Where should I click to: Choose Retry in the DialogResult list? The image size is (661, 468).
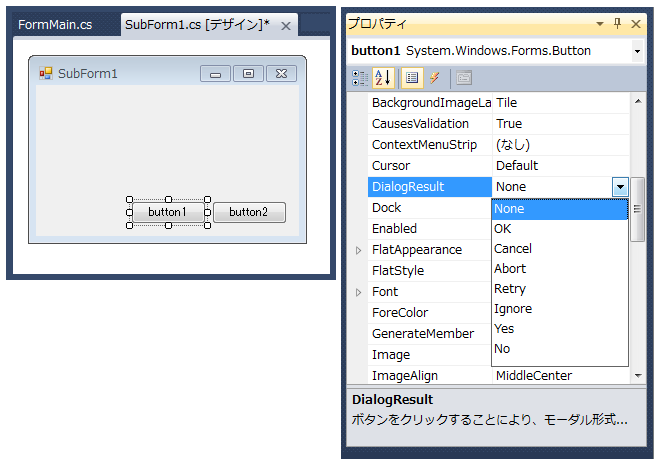(559, 289)
